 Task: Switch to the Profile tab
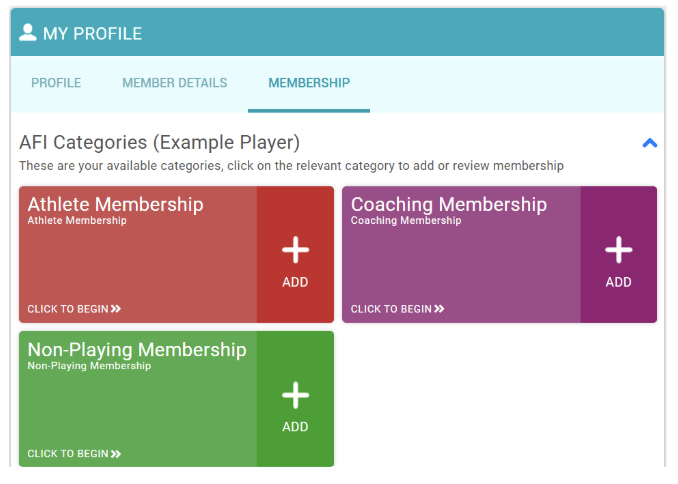56,83
